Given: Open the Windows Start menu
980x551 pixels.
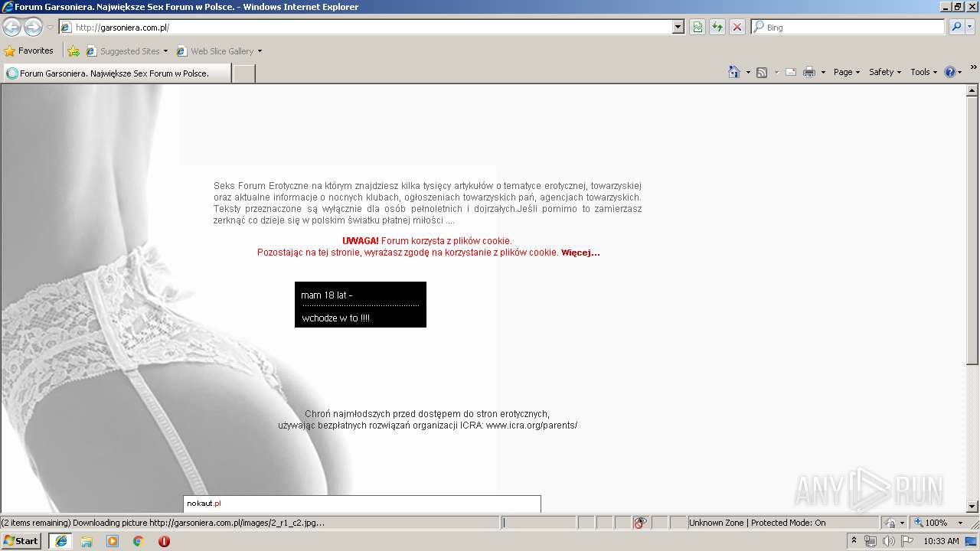Looking at the screenshot, I should coord(21,541).
